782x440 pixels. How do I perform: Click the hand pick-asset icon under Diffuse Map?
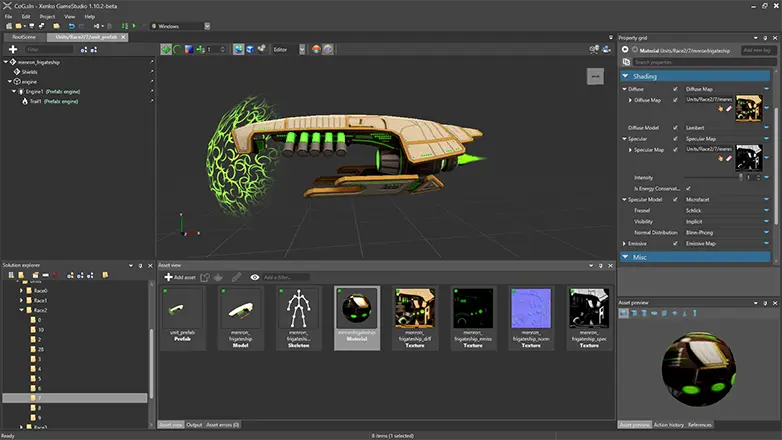720,108
